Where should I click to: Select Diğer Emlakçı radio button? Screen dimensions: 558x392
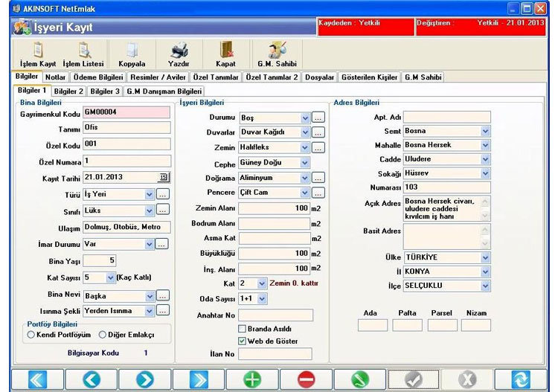[103, 335]
